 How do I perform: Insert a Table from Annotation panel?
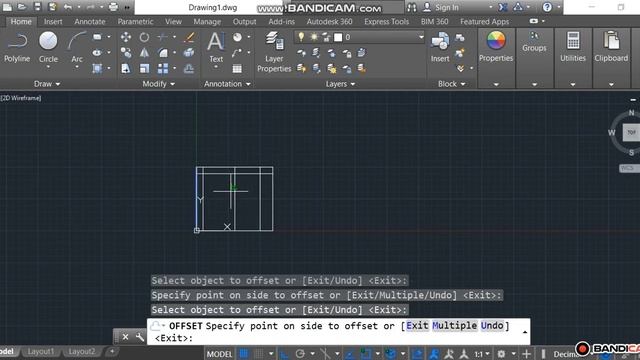[237, 69]
